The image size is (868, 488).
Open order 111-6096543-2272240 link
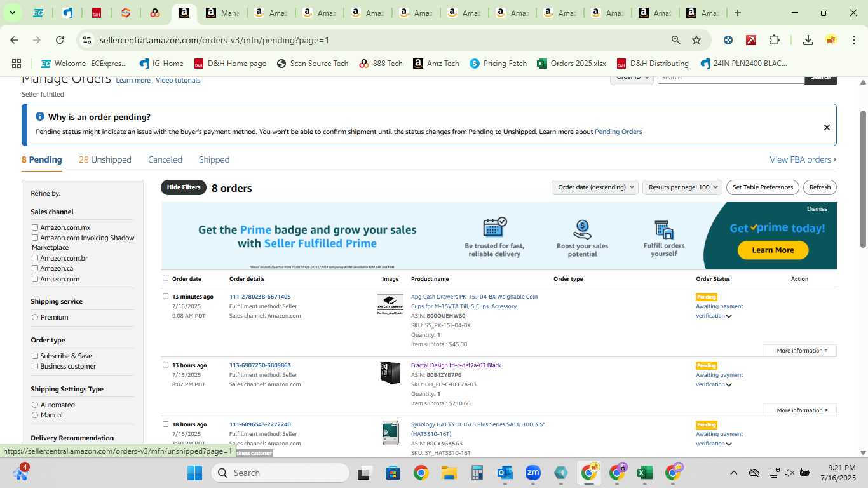tap(260, 424)
